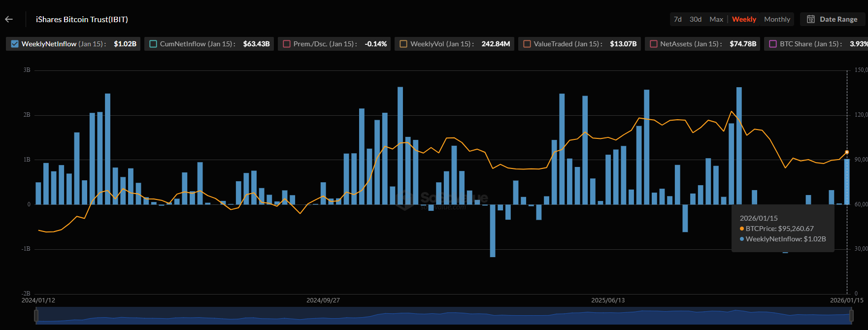
Task: Enable the CumNetInflow series checkbox
Action: click(x=153, y=44)
